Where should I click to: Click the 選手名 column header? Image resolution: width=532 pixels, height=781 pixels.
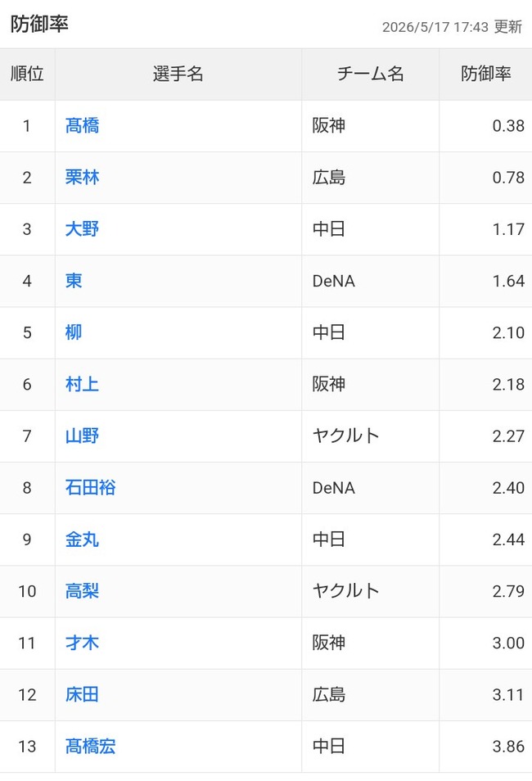click(178, 74)
